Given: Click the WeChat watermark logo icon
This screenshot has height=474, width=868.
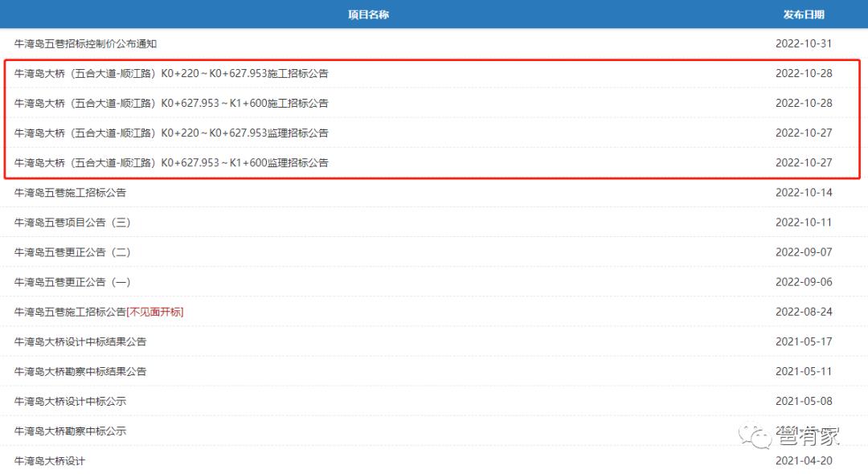Looking at the screenshot, I should point(755,435).
